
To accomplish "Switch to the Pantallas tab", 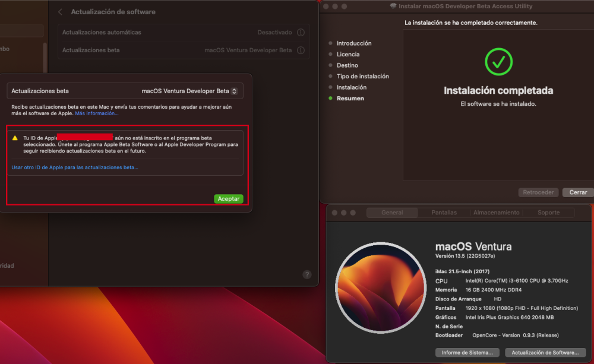I will click(x=444, y=213).
